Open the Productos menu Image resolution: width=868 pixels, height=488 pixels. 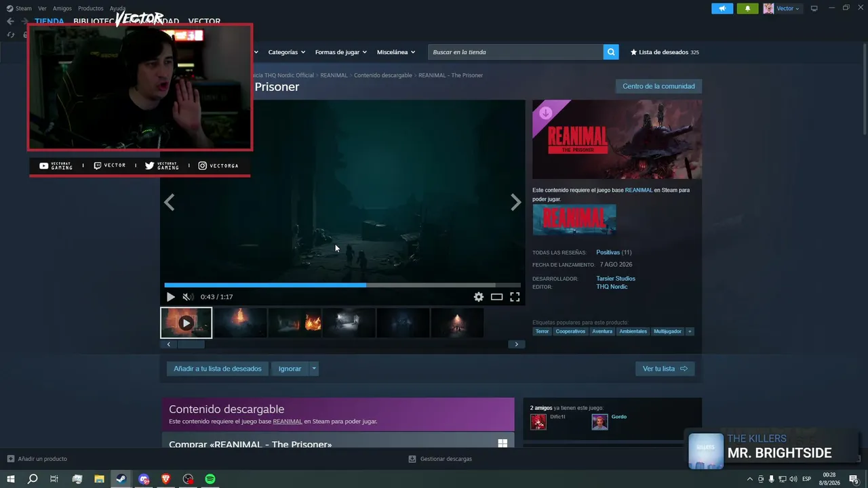pyautogui.click(x=91, y=8)
